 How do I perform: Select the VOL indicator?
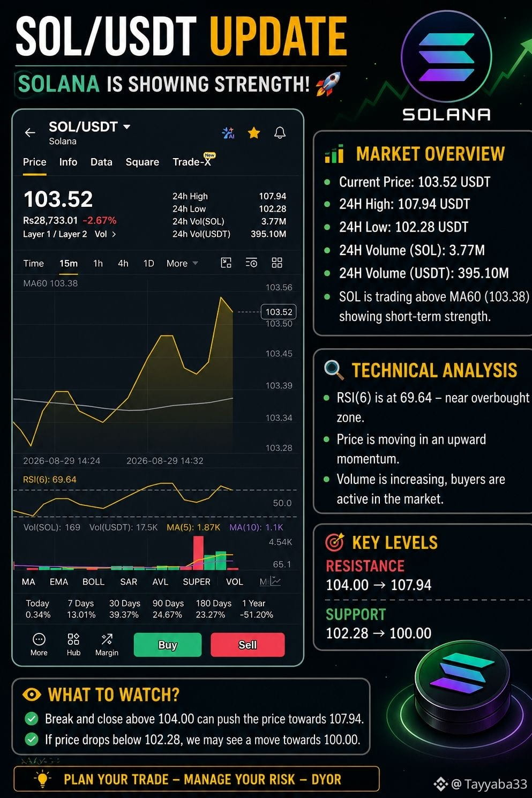pyautogui.click(x=234, y=581)
